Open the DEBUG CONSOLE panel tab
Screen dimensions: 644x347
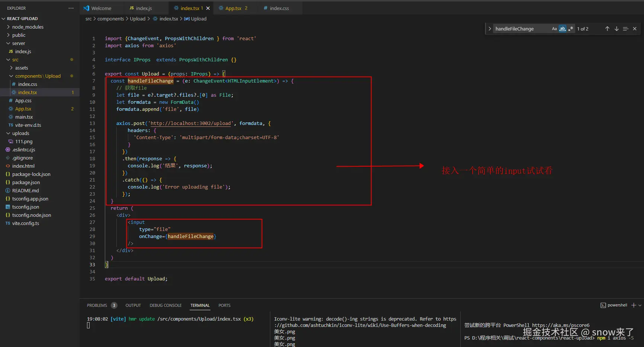[165, 305]
